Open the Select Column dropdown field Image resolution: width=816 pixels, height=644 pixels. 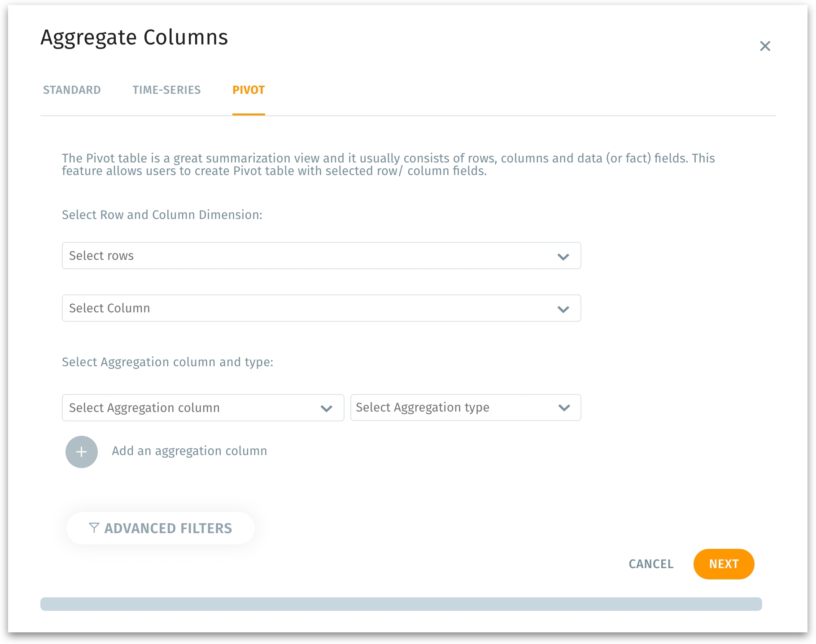[x=310, y=308]
